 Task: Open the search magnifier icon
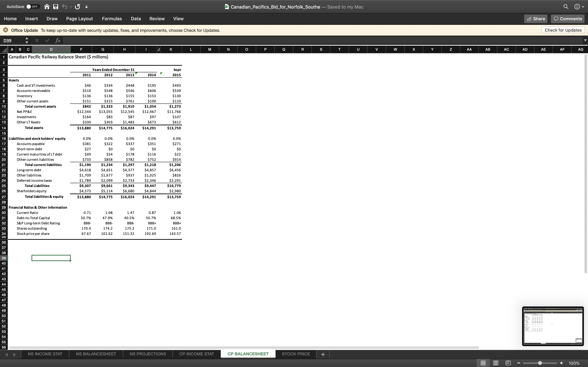pyautogui.click(x=566, y=7)
